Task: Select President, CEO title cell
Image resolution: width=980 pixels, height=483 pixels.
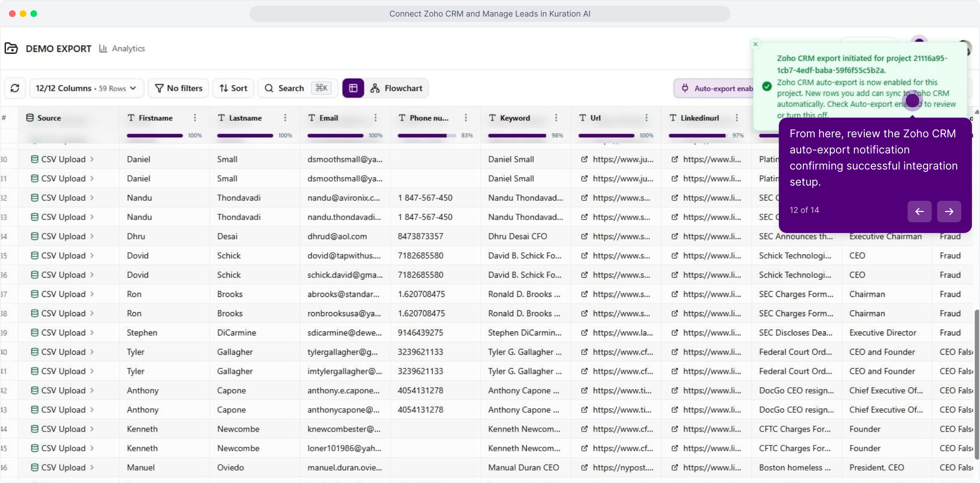Action: [x=887, y=467]
